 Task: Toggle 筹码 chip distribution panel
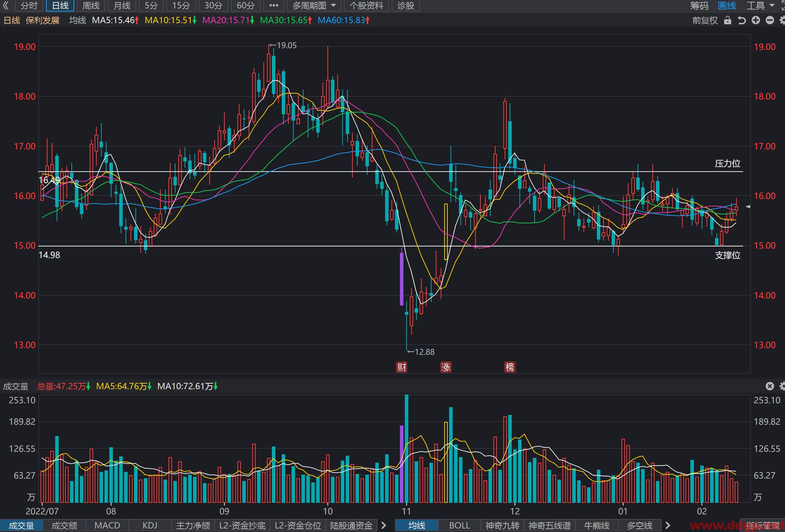pyautogui.click(x=699, y=6)
